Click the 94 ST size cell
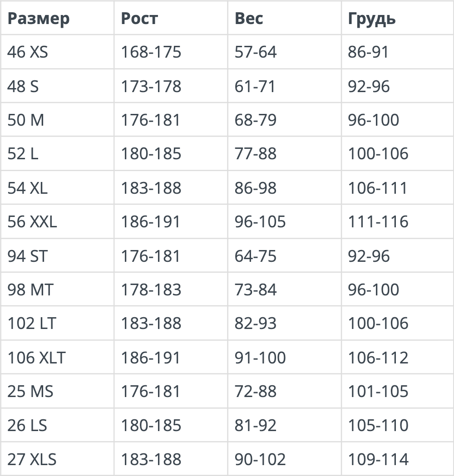 pos(27,256)
